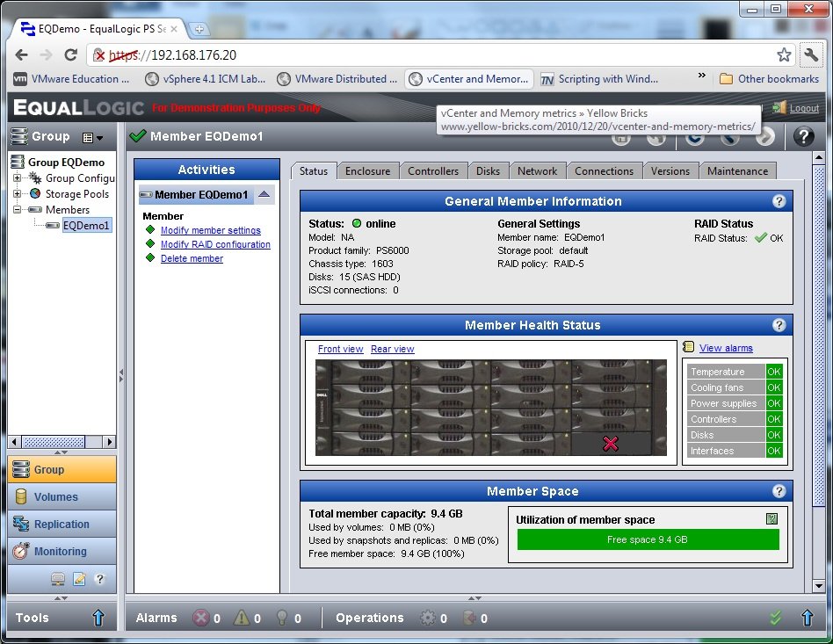
Task: Click the failback operations icon showing 0
Action: coord(469,618)
